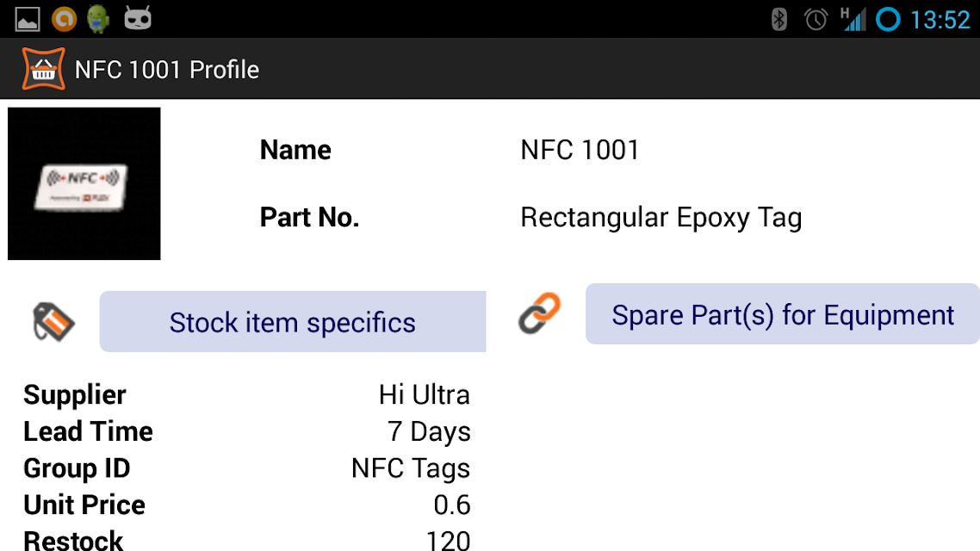
Task: Tap the Rectangular Epoxy Tag part number
Action: [661, 218]
